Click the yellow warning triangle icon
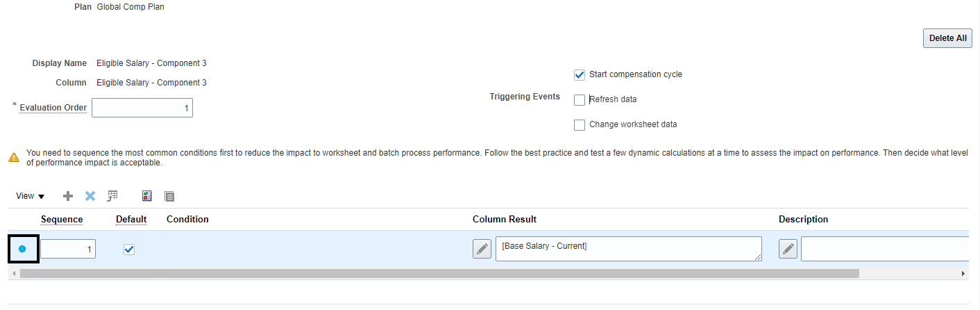The image size is (980, 310). 14,157
